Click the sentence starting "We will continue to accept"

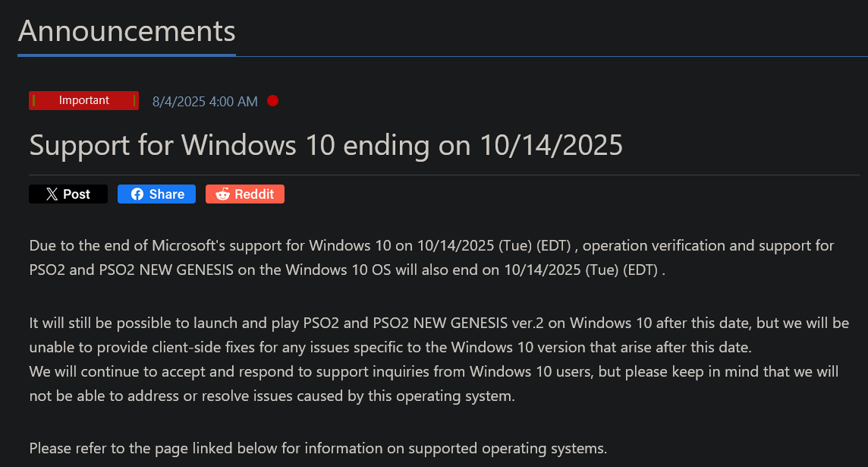[x=434, y=384]
